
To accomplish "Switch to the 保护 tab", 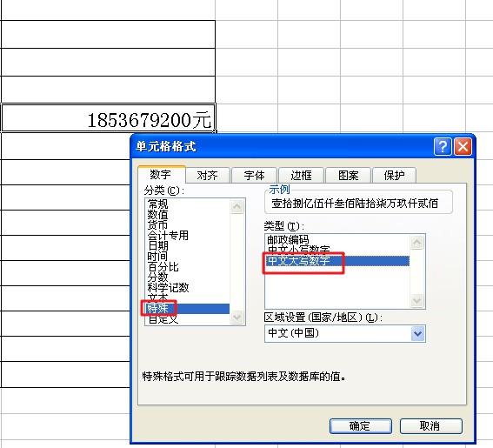I will [x=394, y=175].
